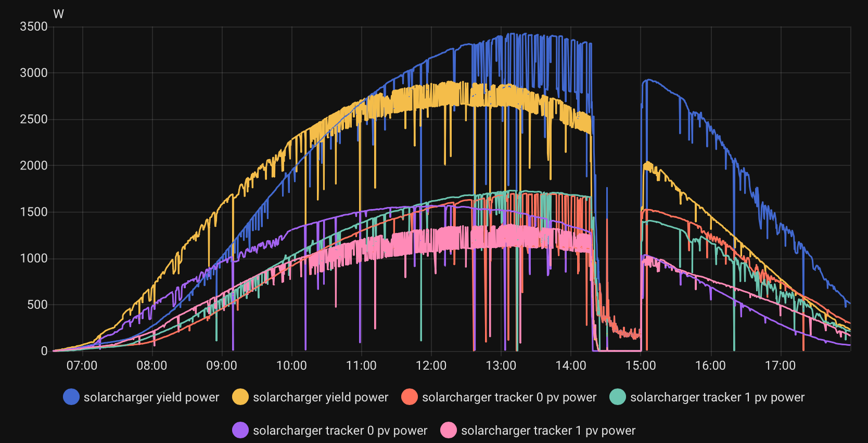
Task: Click the orange-red tracker 0 legend swatch
Action: 410,397
